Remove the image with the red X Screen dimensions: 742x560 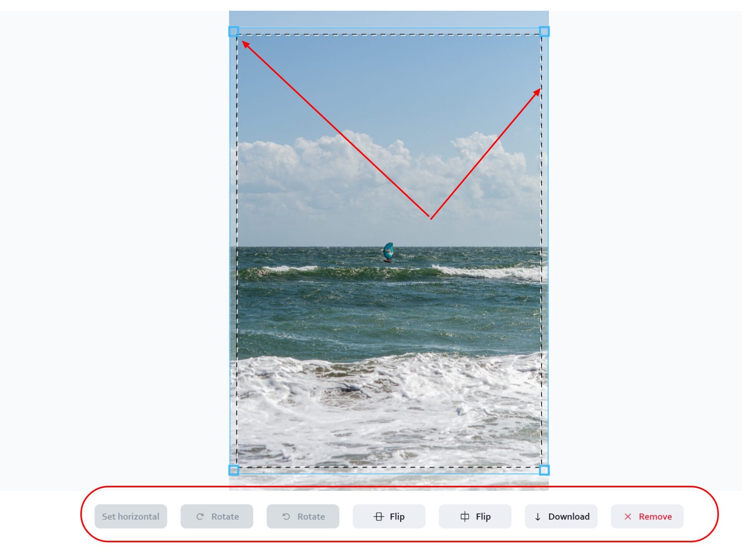click(x=647, y=516)
